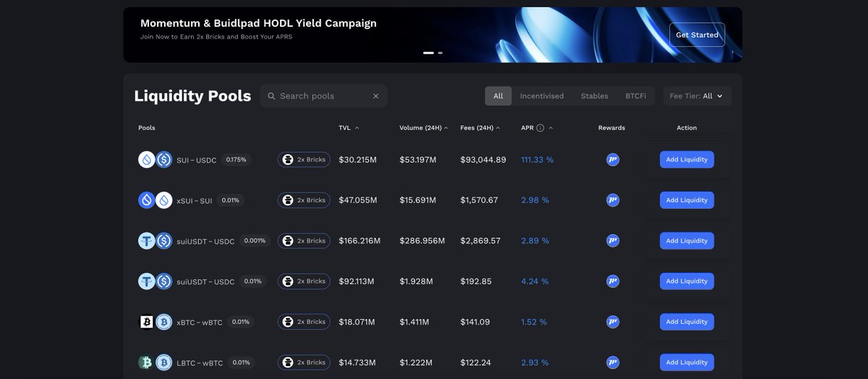The width and height of the screenshot is (868, 379).
Task: Click the 1.52 % APR value
Action: coord(534,322)
